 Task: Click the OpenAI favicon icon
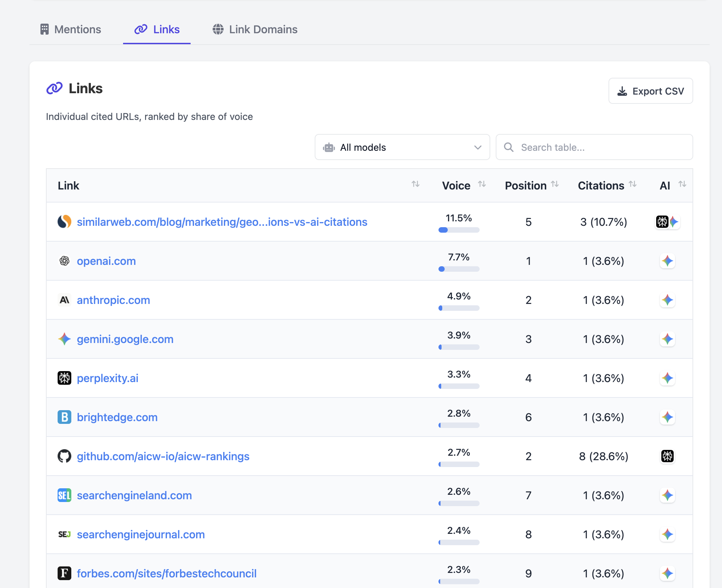[64, 261]
